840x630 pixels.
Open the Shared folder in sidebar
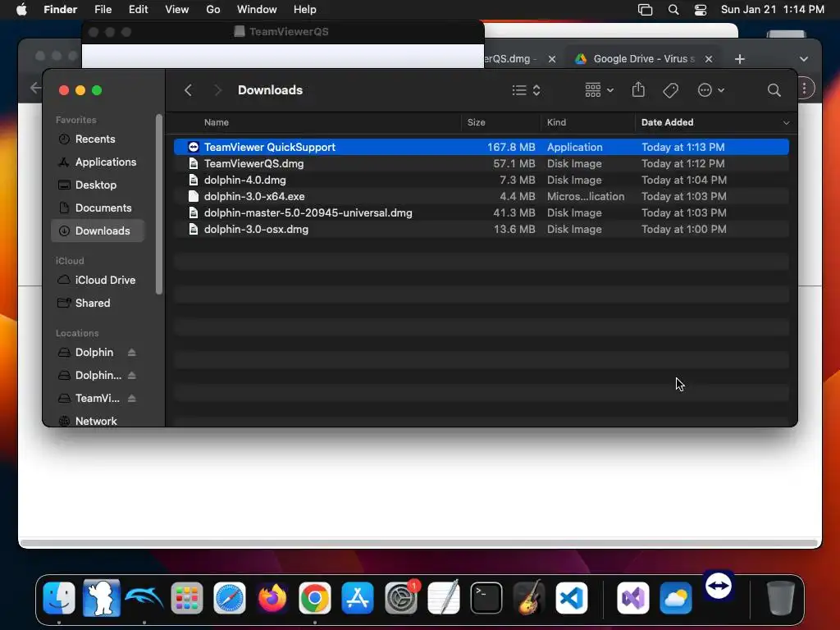click(x=98, y=304)
